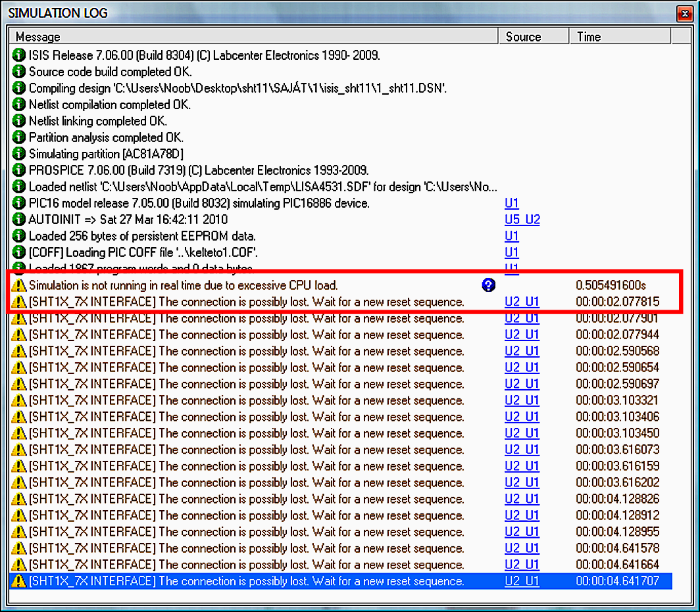Select SHT1X_7X warning message at 00:00:04.641578

247,548
